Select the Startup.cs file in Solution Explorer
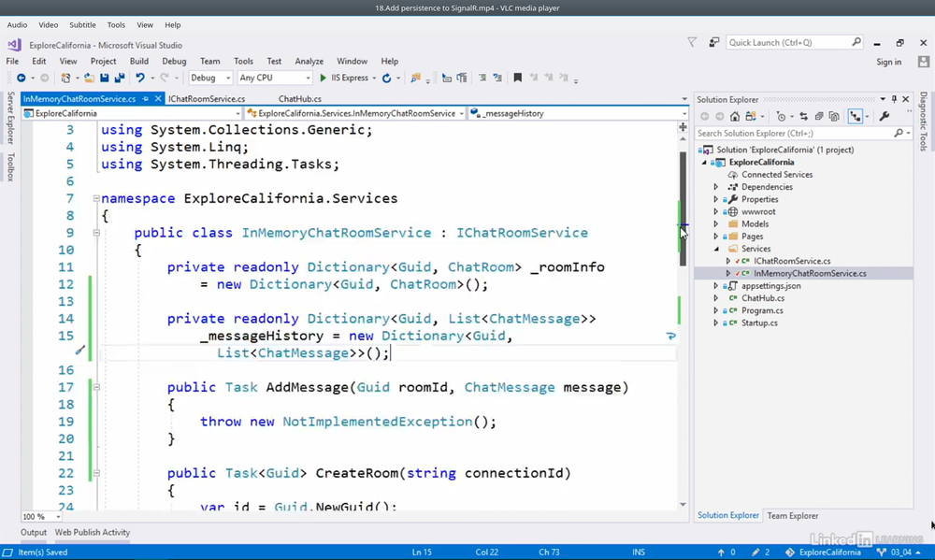Screen dimensions: 935x560 pyautogui.click(x=759, y=323)
